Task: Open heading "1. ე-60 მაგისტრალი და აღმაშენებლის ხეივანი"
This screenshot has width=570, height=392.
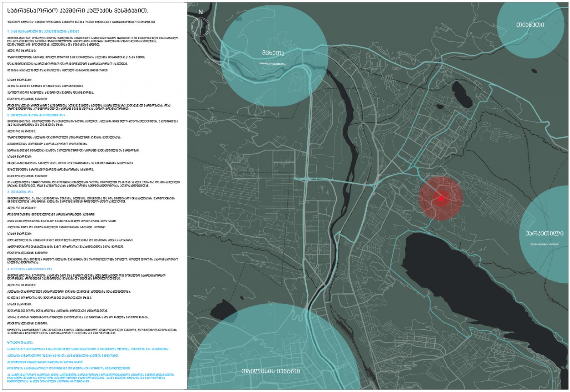Action: (x=43, y=31)
